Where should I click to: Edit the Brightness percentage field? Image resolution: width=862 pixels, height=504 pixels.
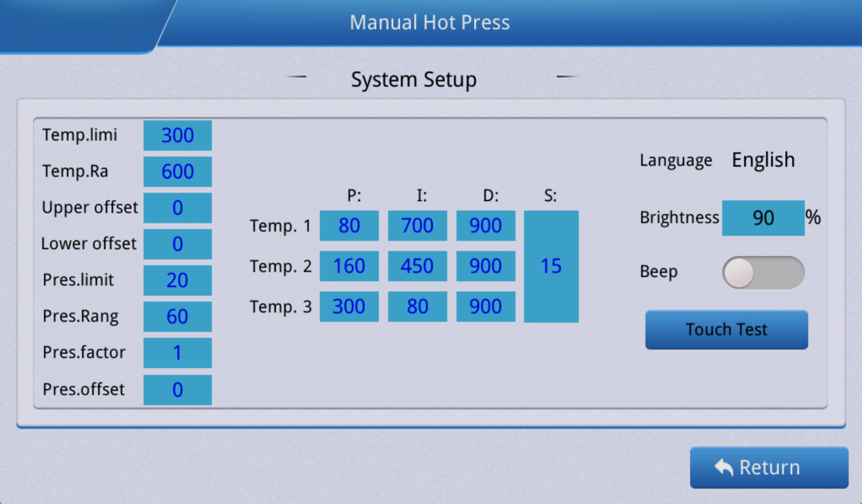(763, 218)
